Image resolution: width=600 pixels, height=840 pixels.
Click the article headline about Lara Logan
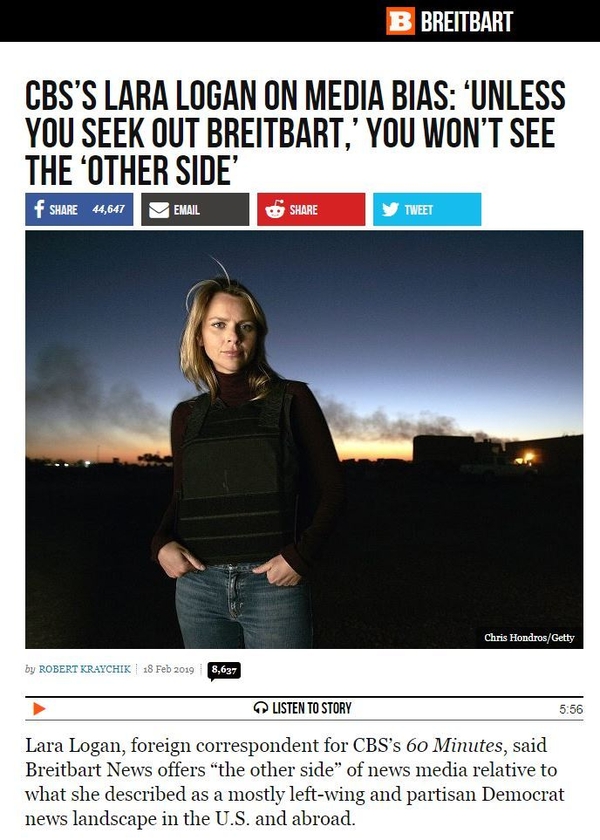[295, 132]
